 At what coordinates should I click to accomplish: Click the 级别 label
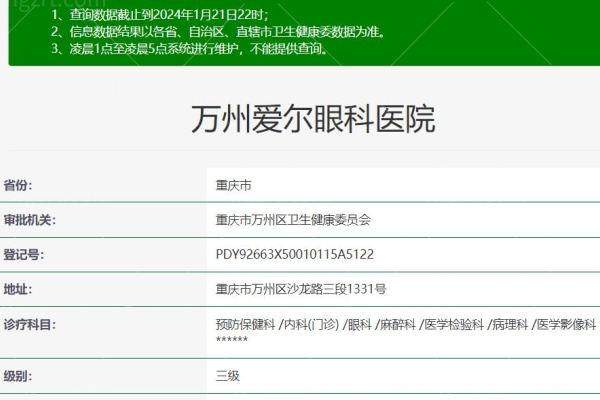click(18, 376)
